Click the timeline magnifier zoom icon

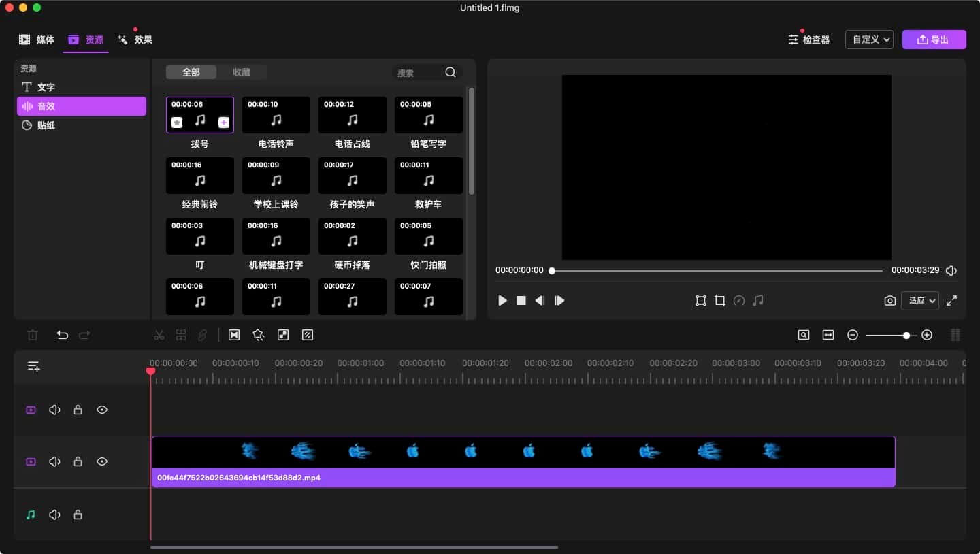coord(804,335)
